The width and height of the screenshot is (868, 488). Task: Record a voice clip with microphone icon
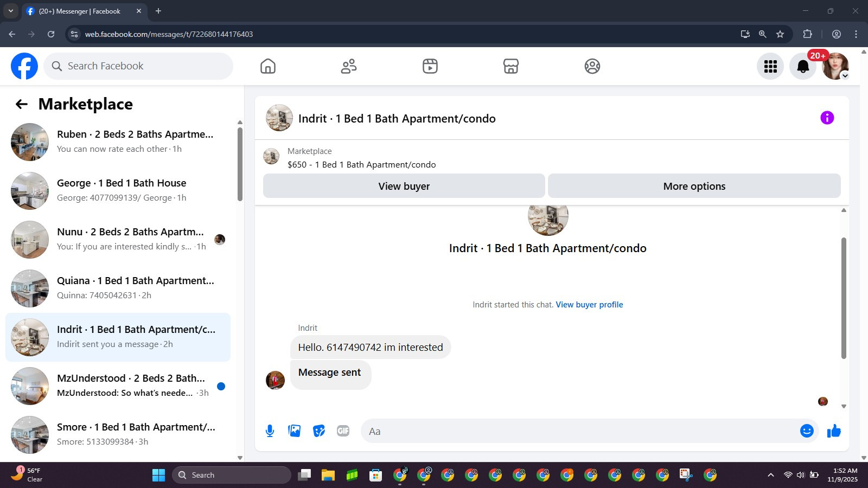pos(270,431)
